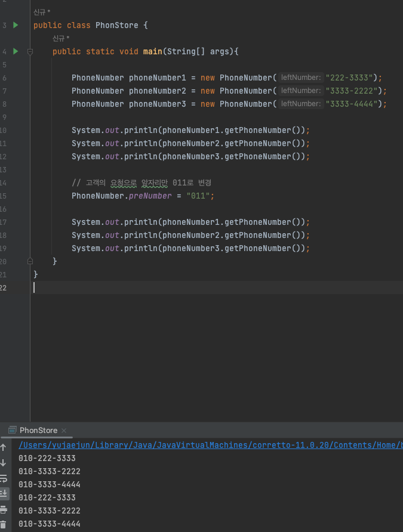Viewport: 403px width, 532px height.
Task: Click the Korean comment about 011 change
Action: (141, 183)
